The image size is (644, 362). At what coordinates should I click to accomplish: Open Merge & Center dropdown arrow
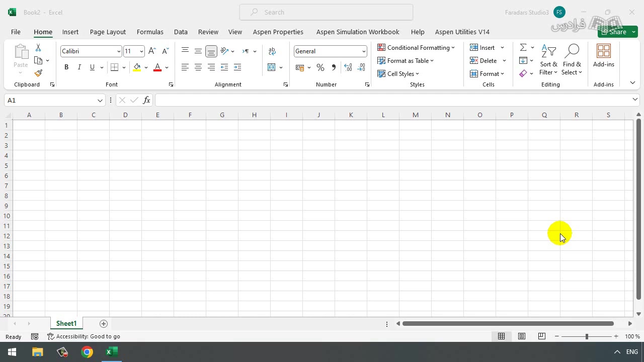(281, 67)
